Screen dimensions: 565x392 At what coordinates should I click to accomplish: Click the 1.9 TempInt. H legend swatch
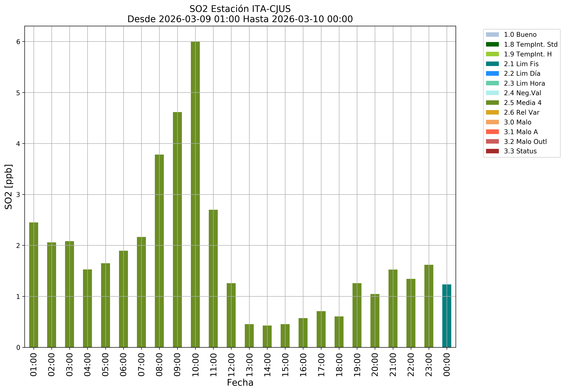(492, 54)
